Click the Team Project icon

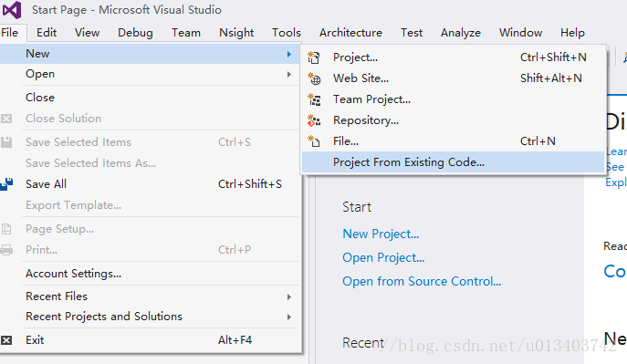(314, 99)
